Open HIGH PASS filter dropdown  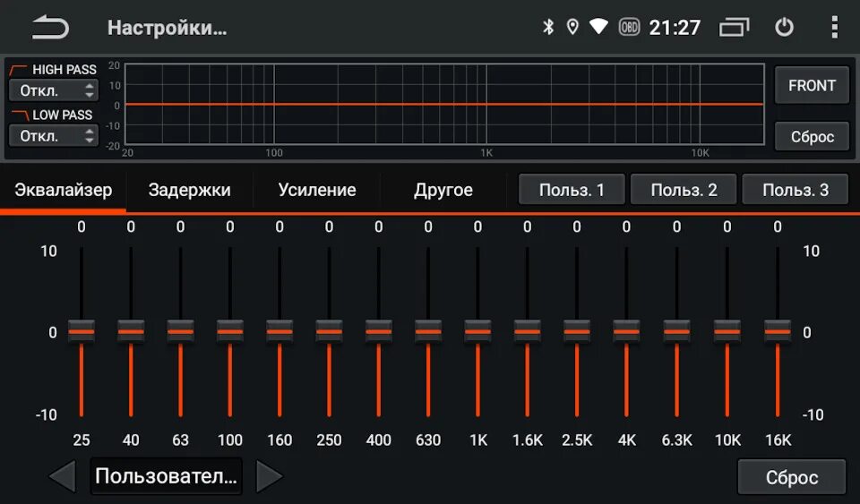54,90
